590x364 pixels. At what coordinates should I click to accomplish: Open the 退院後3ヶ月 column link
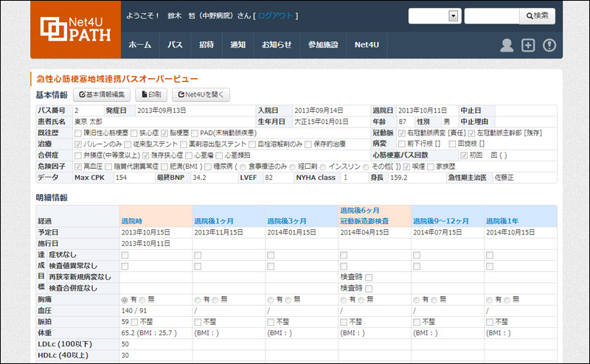click(x=286, y=220)
